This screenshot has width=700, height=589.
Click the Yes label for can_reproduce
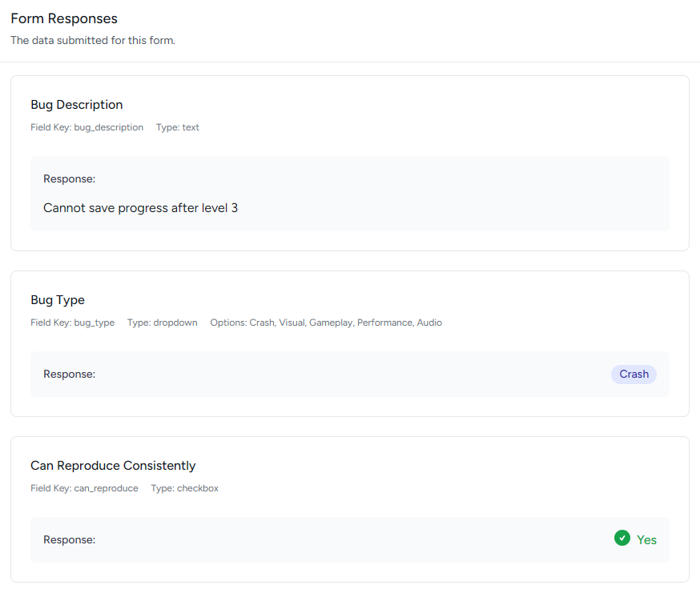tap(646, 539)
